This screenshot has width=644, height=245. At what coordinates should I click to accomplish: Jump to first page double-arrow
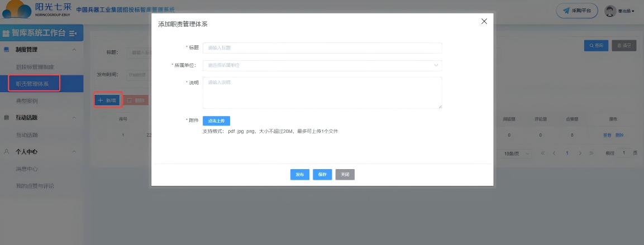[542, 153]
